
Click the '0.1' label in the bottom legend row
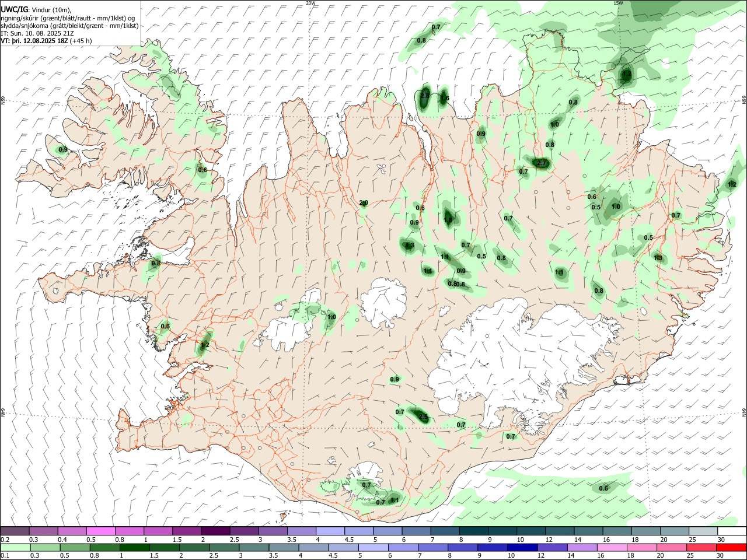(x=5, y=556)
